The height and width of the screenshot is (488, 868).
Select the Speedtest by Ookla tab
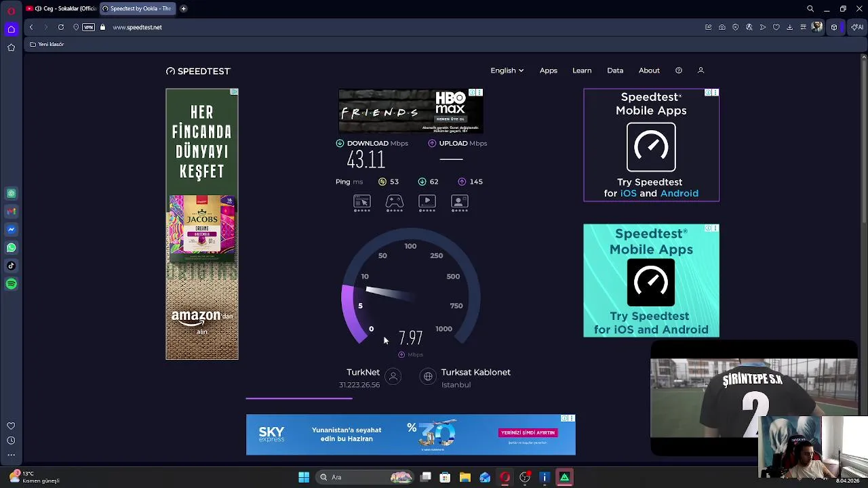[138, 9]
